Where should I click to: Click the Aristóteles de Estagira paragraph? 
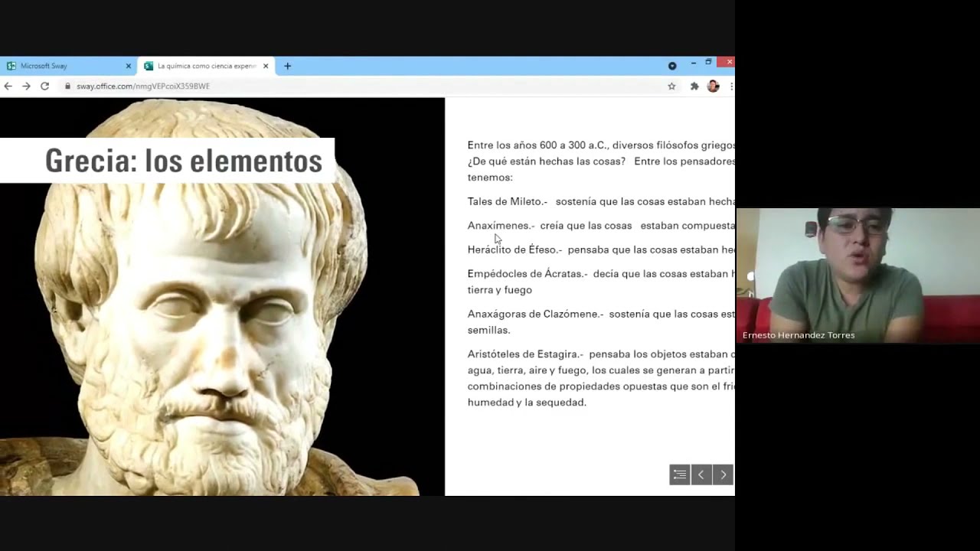tap(601, 378)
